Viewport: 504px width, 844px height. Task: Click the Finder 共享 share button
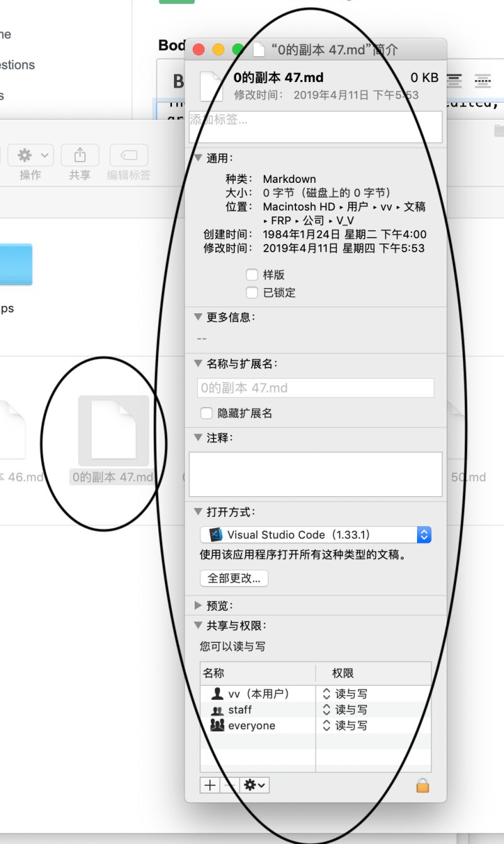pos(80,155)
